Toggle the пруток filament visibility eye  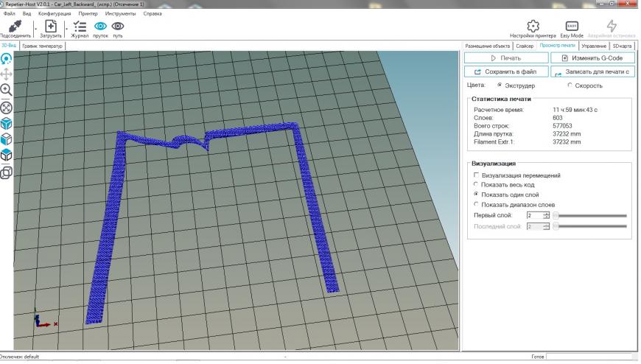[99, 26]
